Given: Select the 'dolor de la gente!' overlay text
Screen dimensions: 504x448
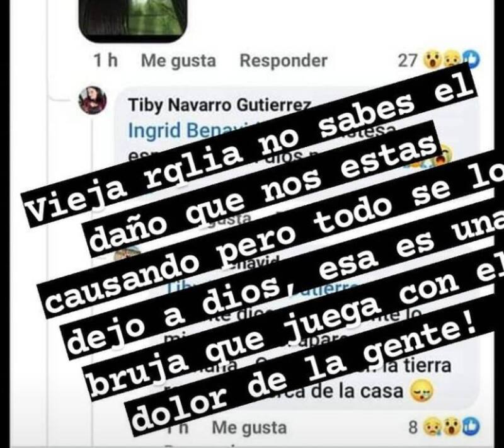Looking at the screenshot, I should coord(309,373).
